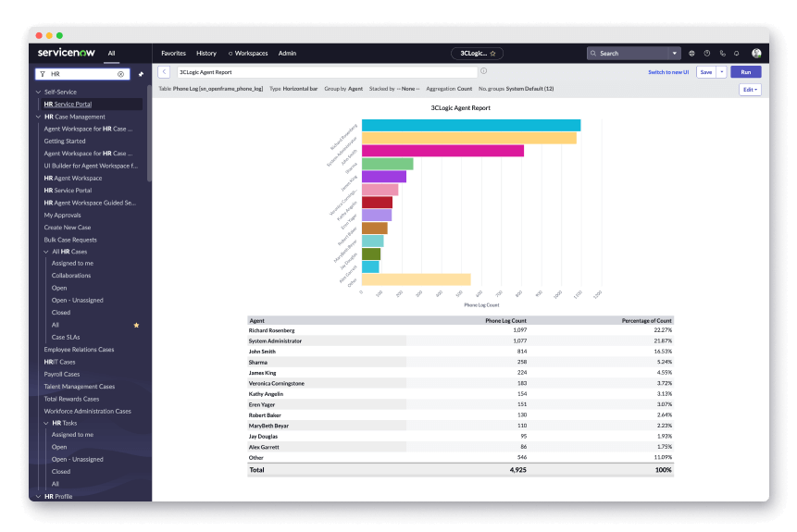Show notifications via bell icon
The image size is (797, 532).
(x=737, y=54)
